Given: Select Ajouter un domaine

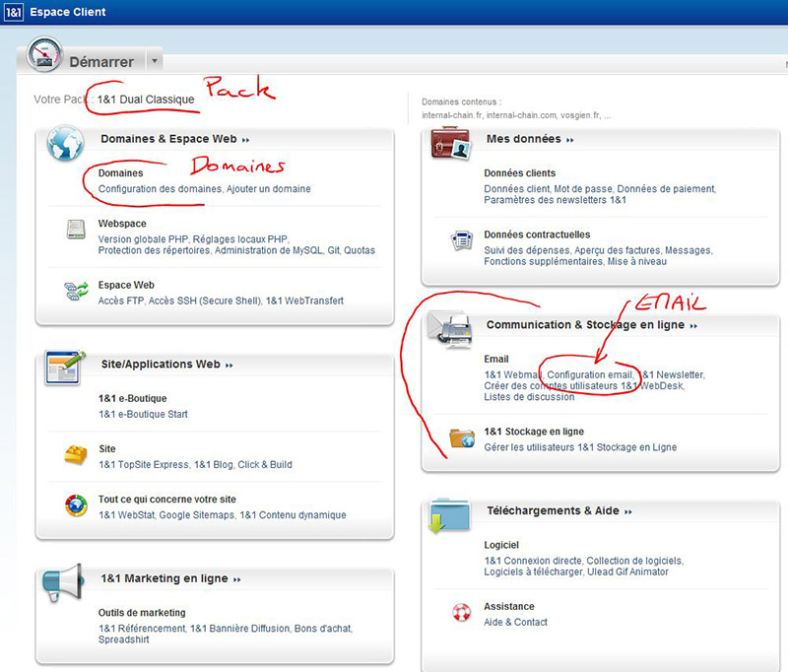Looking at the screenshot, I should pyautogui.click(x=268, y=189).
